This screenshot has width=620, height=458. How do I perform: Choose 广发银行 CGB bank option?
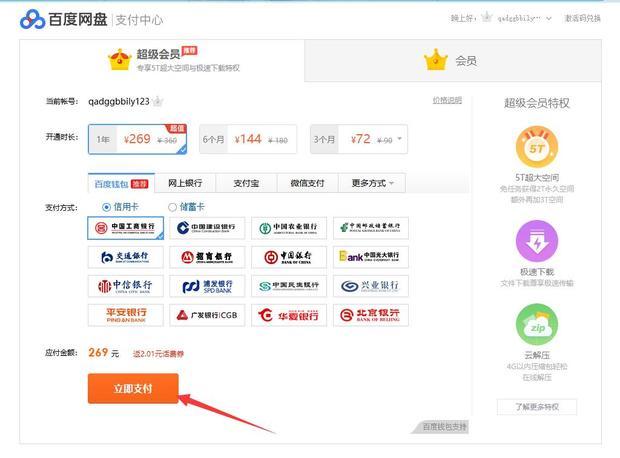207,315
